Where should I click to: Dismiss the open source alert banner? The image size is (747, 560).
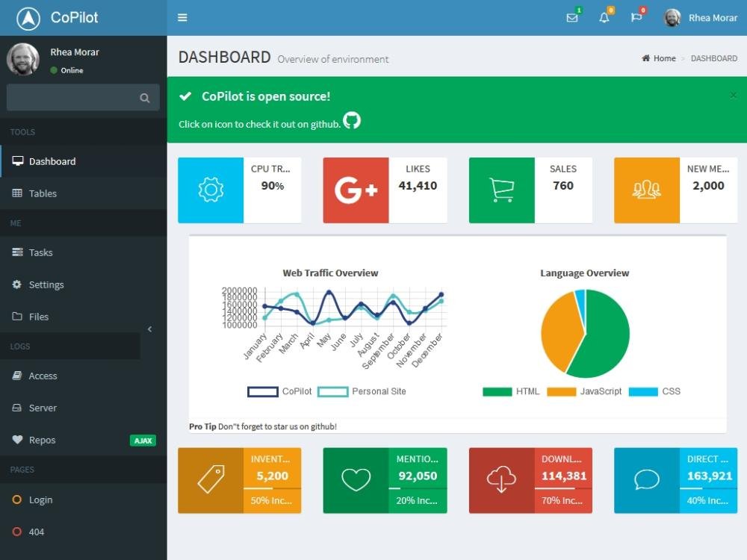coord(733,96)
